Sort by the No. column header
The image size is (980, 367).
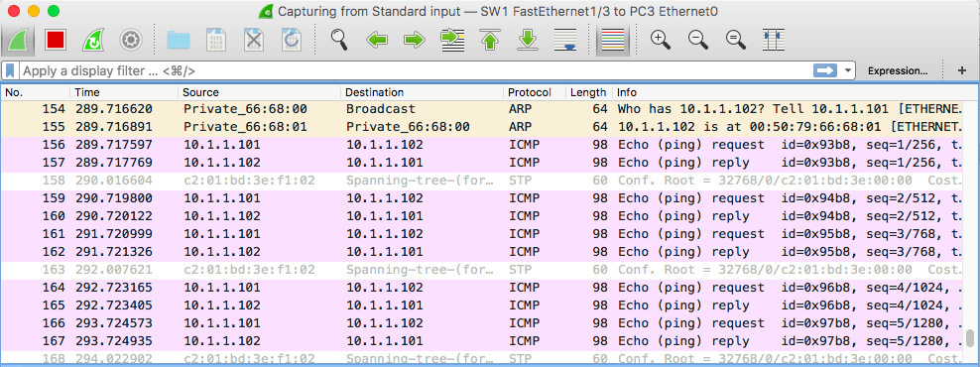[x=36, y=92]
